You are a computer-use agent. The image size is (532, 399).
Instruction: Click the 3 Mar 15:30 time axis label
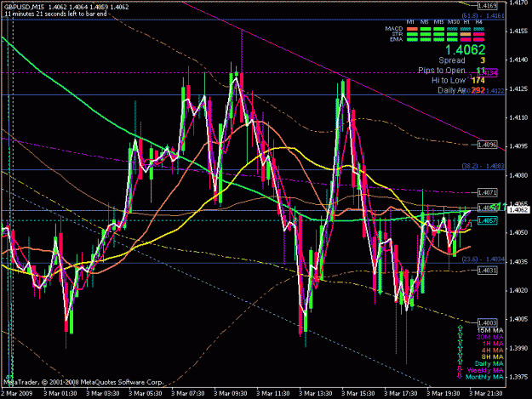coord(358,393)
